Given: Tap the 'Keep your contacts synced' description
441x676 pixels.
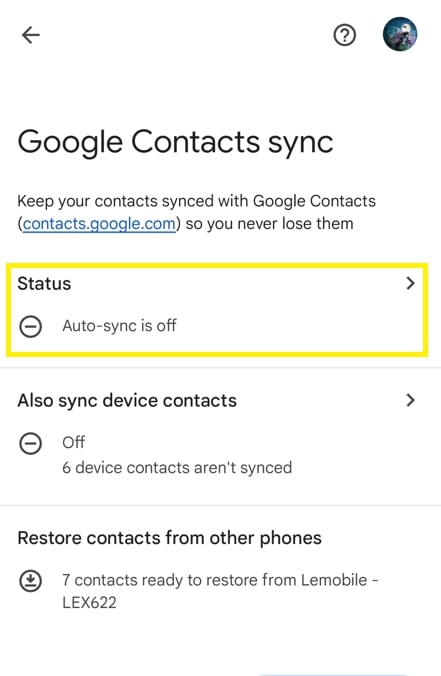Looking at the screenshot, I should pyautogui.click(x=196, y=213).
